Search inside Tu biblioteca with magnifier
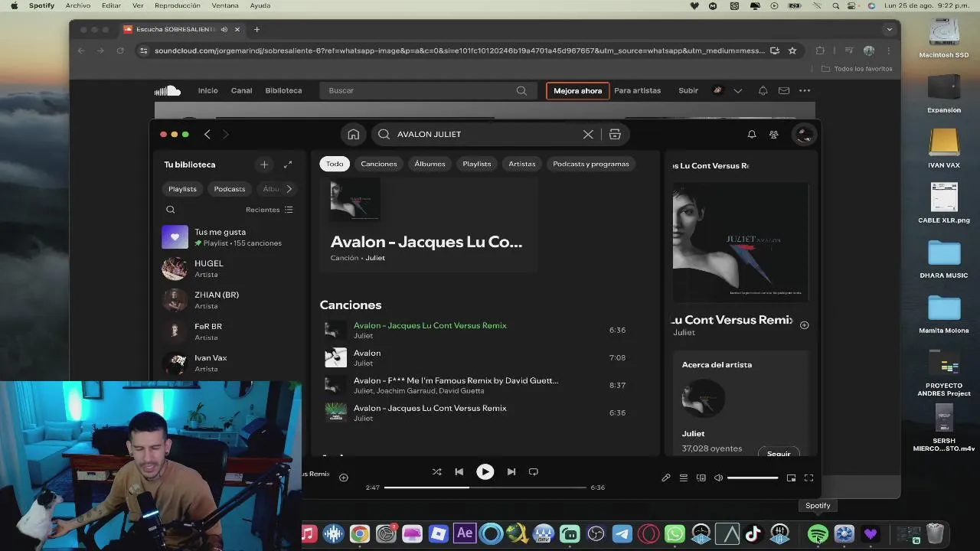The image size is (980, 551). pyautogui.click(x=171, y=210)
